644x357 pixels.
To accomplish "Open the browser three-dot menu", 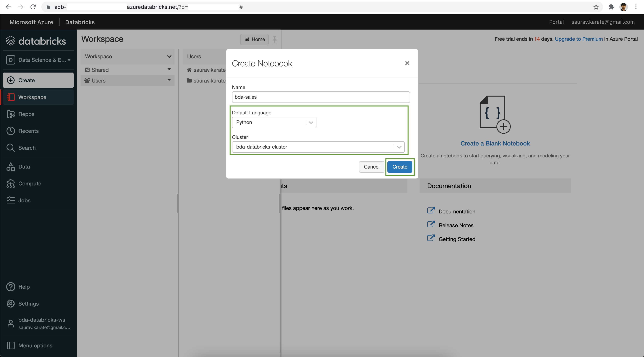I will [x=636, y=7].
